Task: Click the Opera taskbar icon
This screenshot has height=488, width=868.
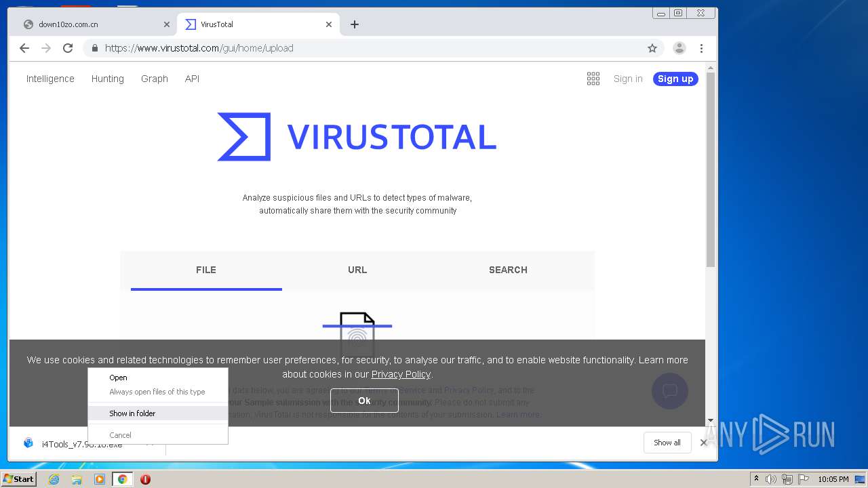Action: [x=145, y=479]
